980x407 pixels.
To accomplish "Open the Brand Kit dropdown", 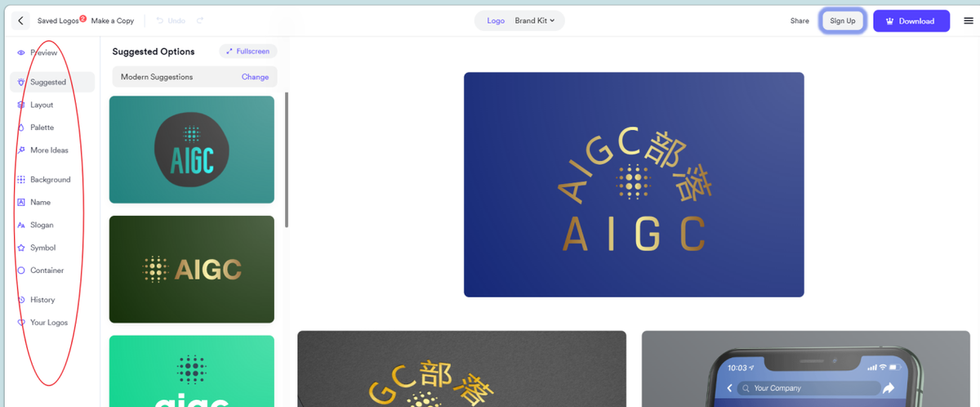I will (x=535, y=20).
